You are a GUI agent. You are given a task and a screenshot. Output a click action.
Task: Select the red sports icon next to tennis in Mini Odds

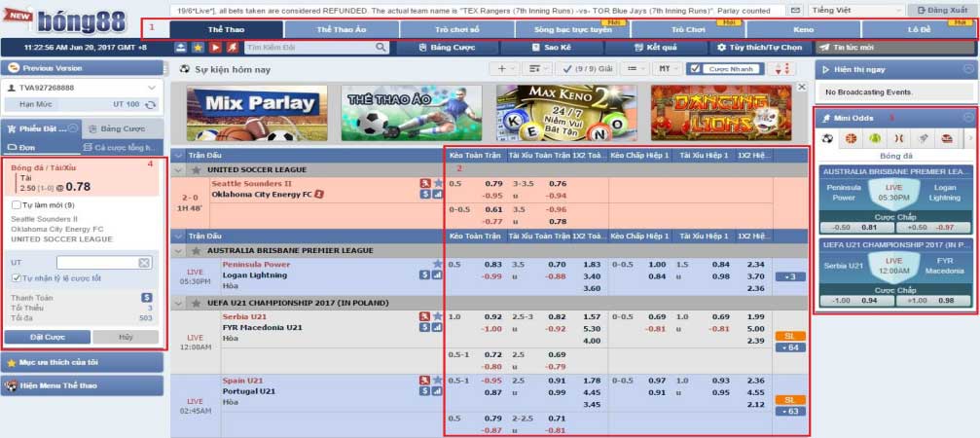pos(898,138)
